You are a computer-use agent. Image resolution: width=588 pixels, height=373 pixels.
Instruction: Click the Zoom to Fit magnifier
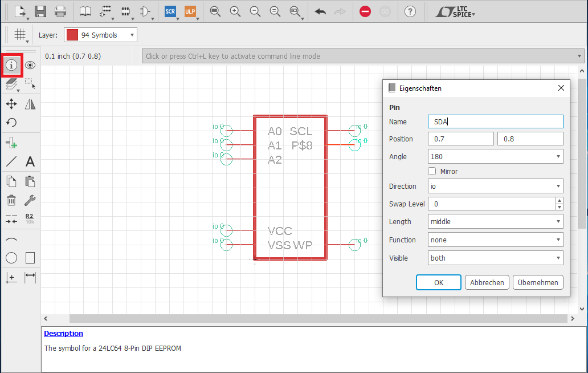click(x=215, y=11)
